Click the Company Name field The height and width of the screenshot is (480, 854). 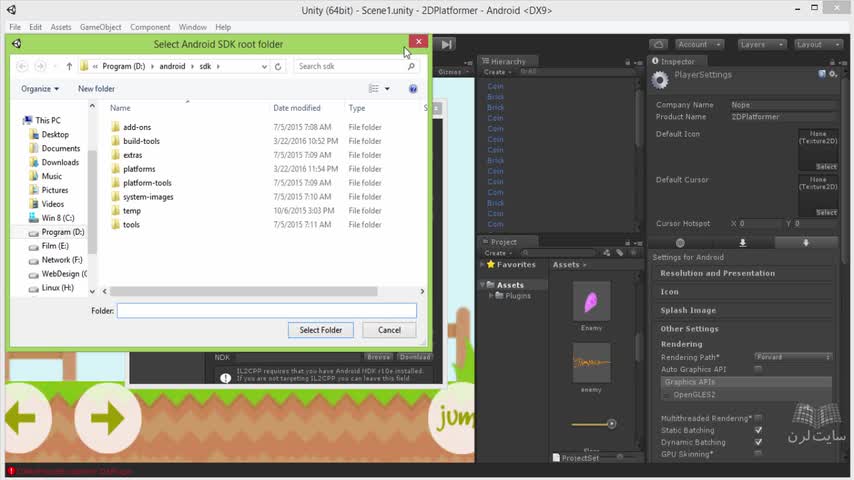click(x=782, y=105)
